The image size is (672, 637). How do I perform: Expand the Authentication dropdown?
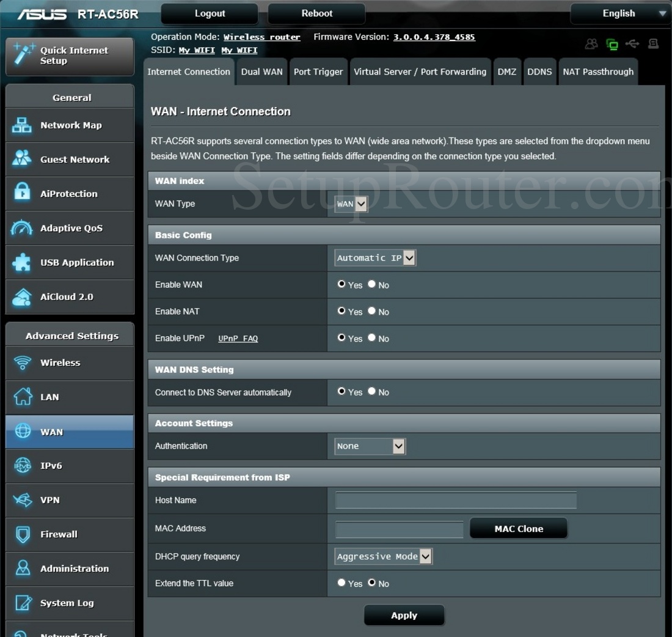pyautogui.click(x=370, y=446)
